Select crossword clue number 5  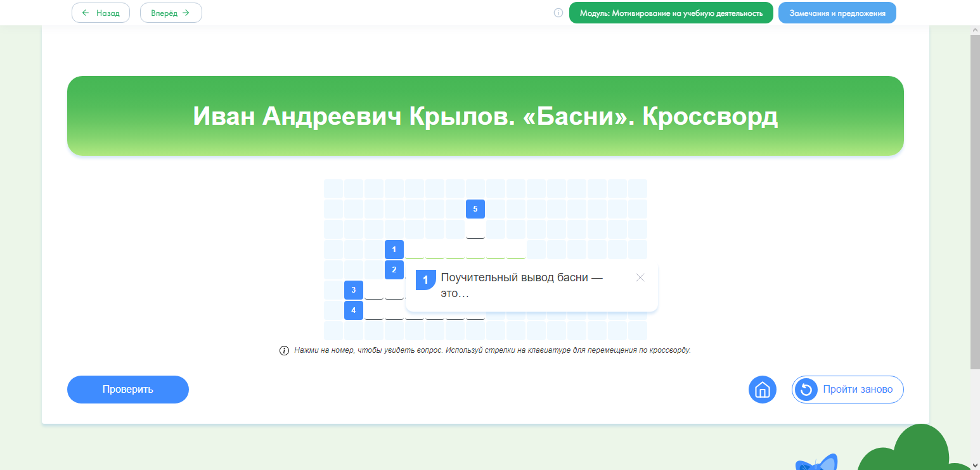click(475, 209)
